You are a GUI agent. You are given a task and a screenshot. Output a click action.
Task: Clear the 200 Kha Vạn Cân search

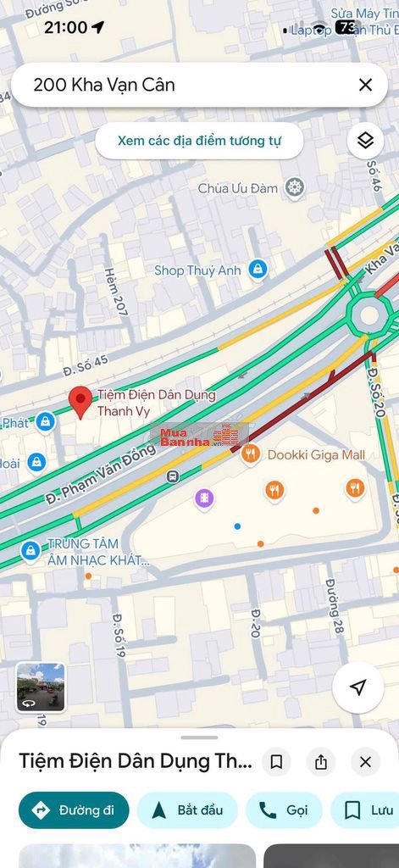point(365,85)
